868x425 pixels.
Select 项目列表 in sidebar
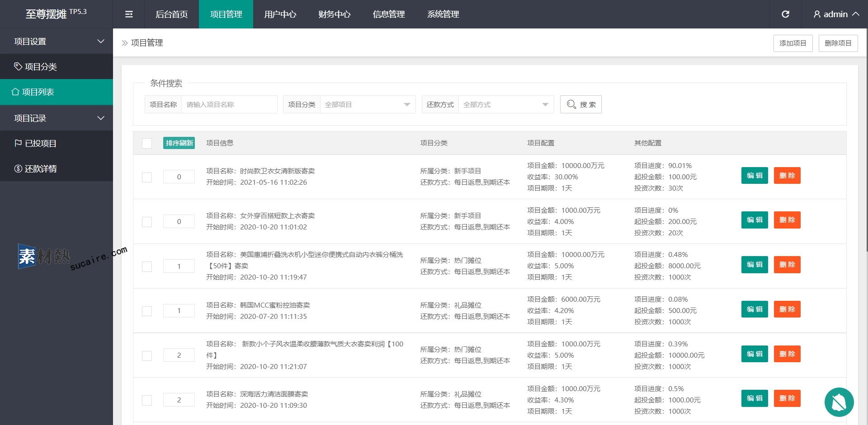(x=57, y=92)
